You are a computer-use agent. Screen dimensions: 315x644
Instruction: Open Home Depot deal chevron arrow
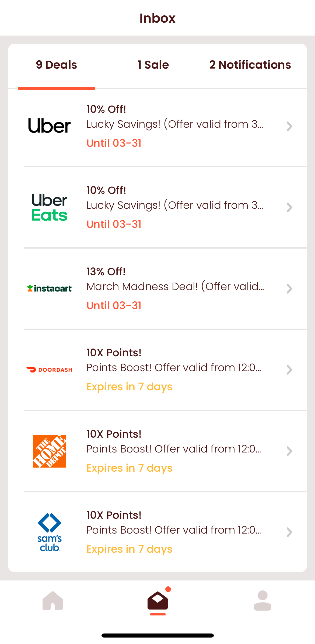pyautogui.click(x=289, y=451)
